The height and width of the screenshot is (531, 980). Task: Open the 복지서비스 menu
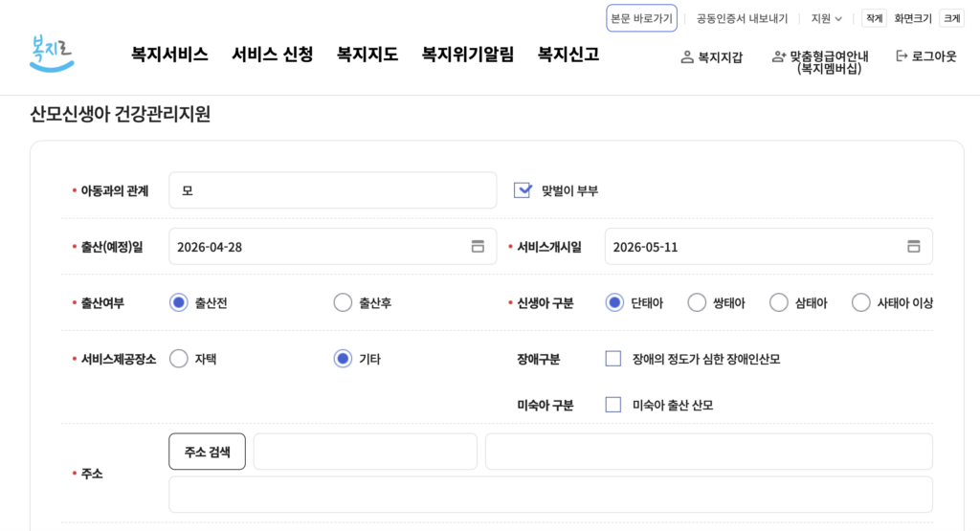click(x=169, y=55)
